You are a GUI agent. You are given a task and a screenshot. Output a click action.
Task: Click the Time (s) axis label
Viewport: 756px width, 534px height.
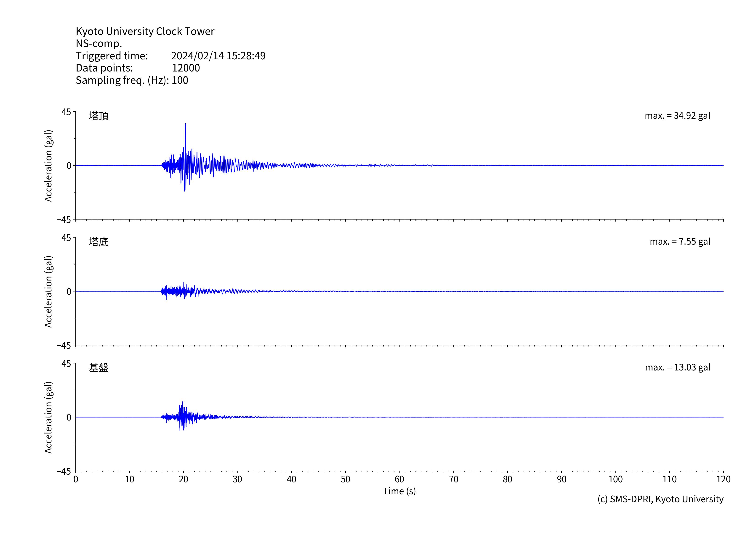tap(399, 491)
